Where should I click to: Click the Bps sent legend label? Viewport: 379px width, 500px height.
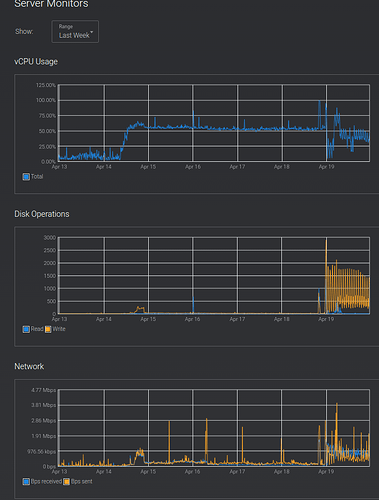coord(82,481)
